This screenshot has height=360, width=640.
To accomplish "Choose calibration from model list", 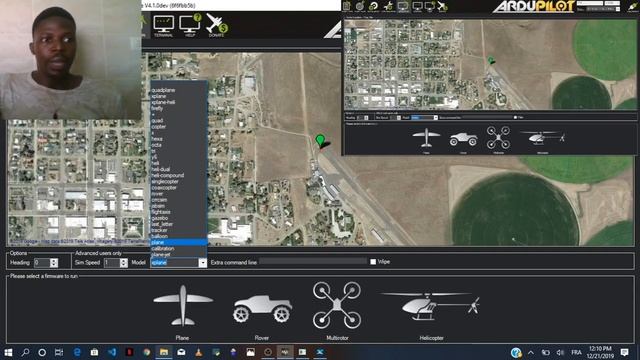I will (x=163, y=249).
